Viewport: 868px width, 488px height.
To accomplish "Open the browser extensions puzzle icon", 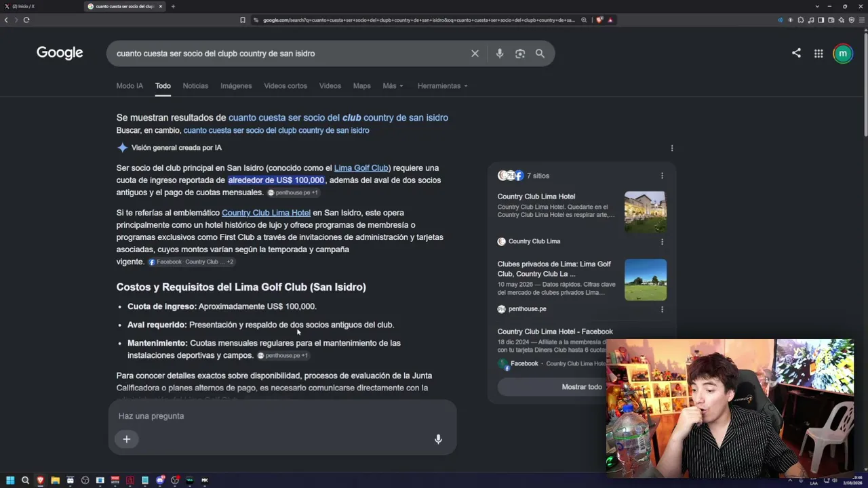I will [x=801, y=20].
